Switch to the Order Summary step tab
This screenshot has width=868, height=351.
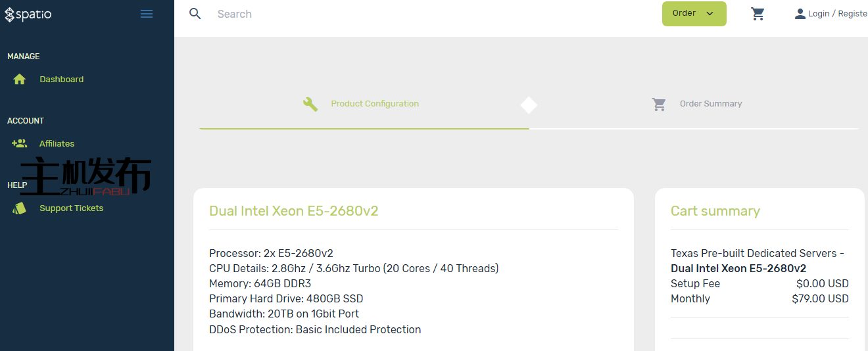pyautogui.click(x=711, y=104)
